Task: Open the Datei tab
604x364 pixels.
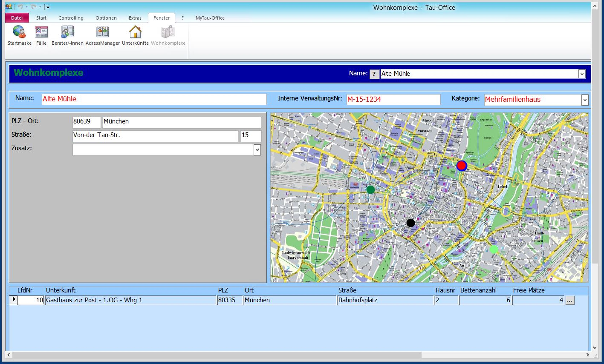Action: pyautogui.click(x=17, y=18)
